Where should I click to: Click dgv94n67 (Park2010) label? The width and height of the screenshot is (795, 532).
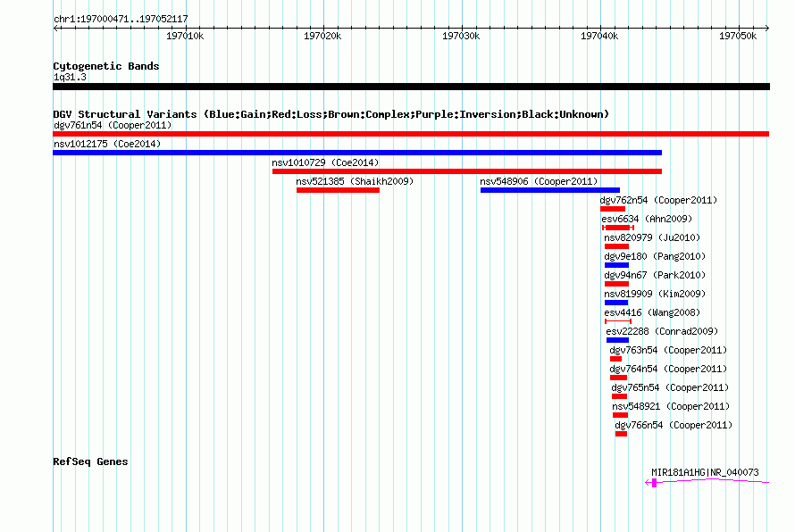coord(655,275)
